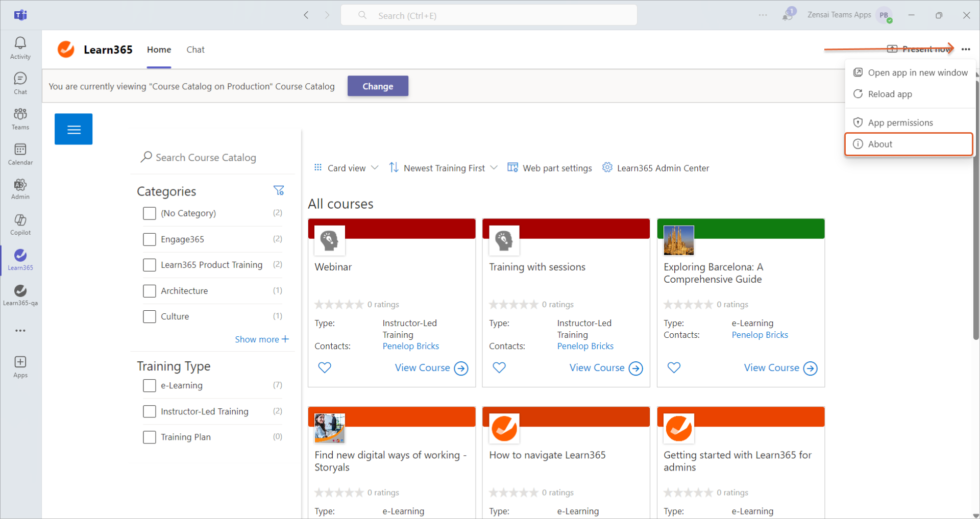
Task: Open the Newest Training First sort dropdown
Action: [443, 168]
